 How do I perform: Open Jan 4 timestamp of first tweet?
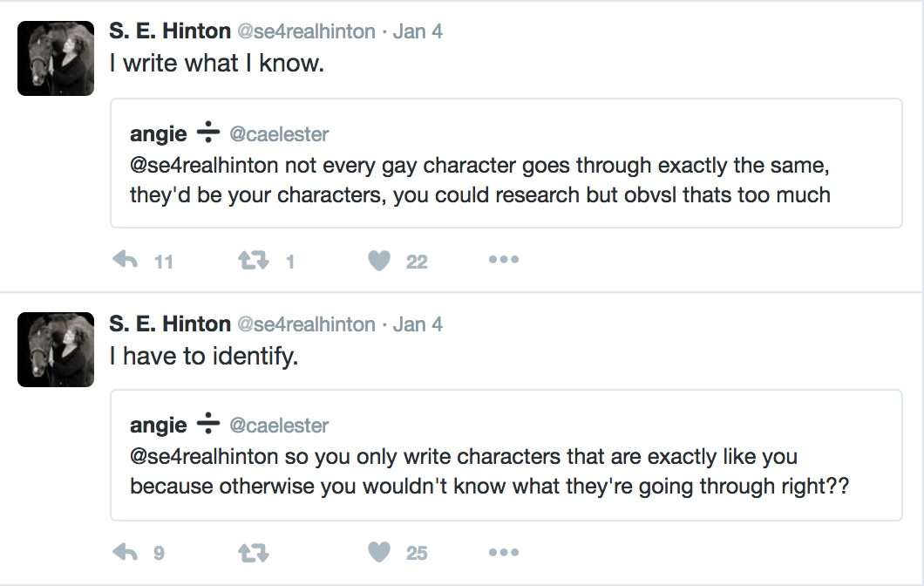point(418,32)
